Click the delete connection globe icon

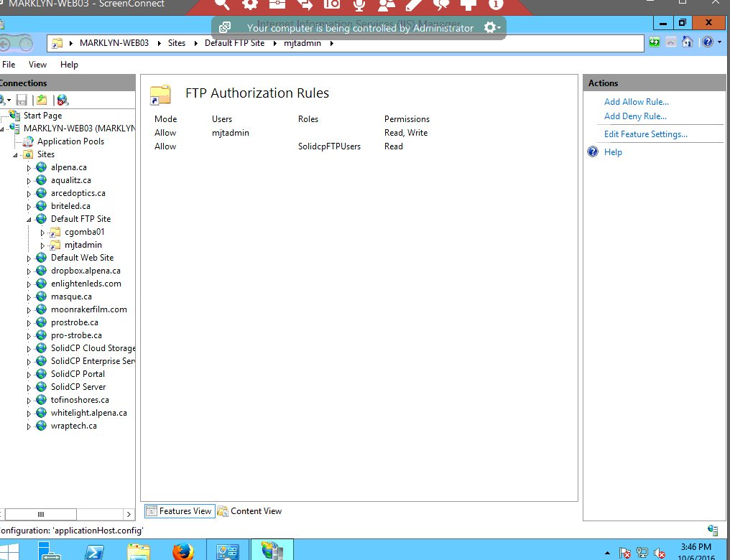coord(63,100)
